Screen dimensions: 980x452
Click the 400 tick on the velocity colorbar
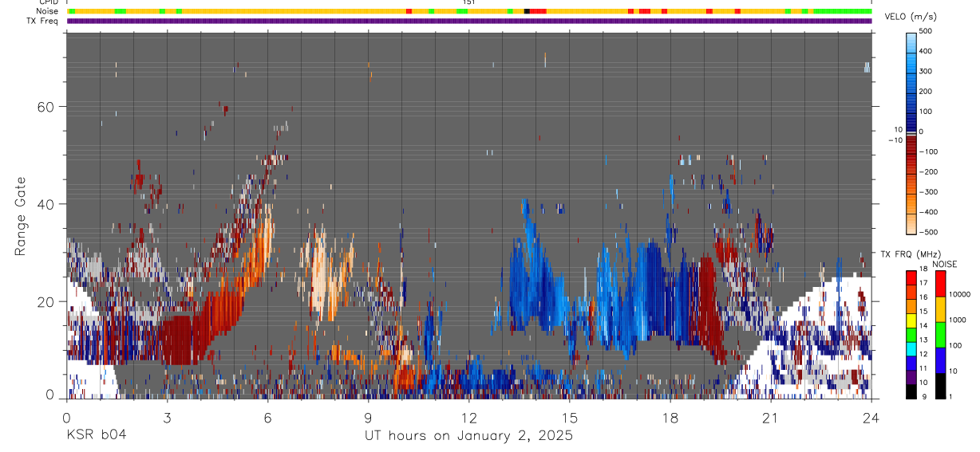pyautogui.click(x=926, y=51)
